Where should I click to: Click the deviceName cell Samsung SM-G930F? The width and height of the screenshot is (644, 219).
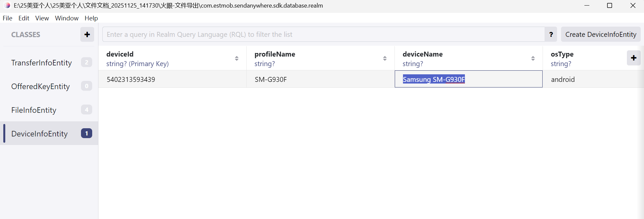(469, 79)
